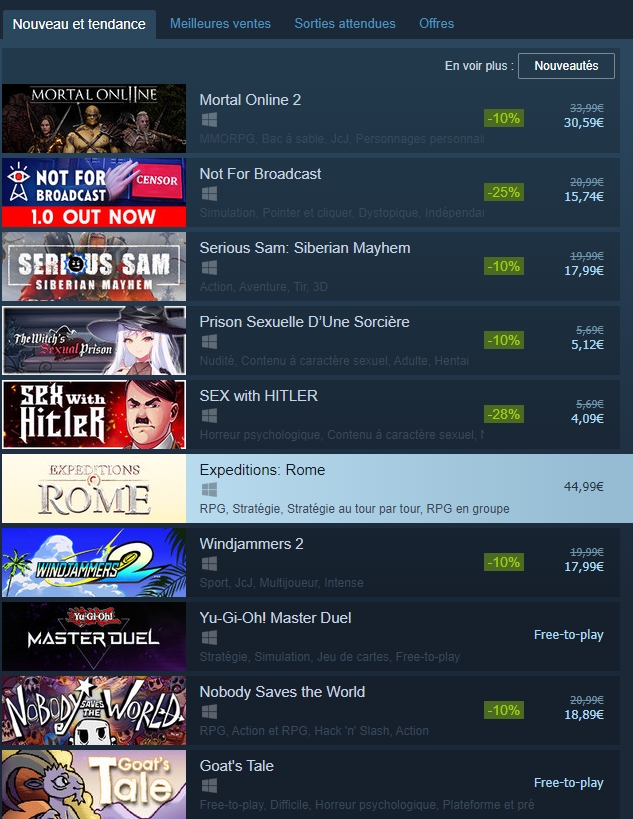This screenshot has width=633, height=819.
Task: Click Windows platform icon under Expeditions: Rome
Action: (x=209, y=490)
